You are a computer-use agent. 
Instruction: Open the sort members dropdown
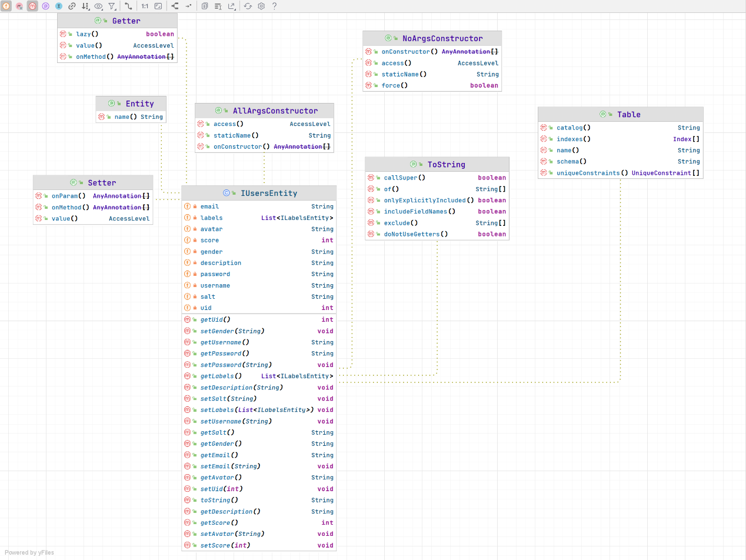point(85,6)
